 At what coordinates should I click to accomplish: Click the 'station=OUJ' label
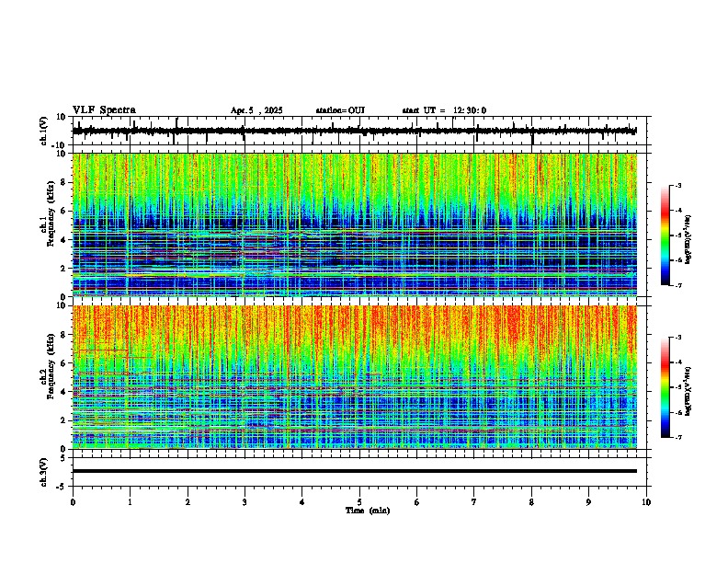click(340, 110)
